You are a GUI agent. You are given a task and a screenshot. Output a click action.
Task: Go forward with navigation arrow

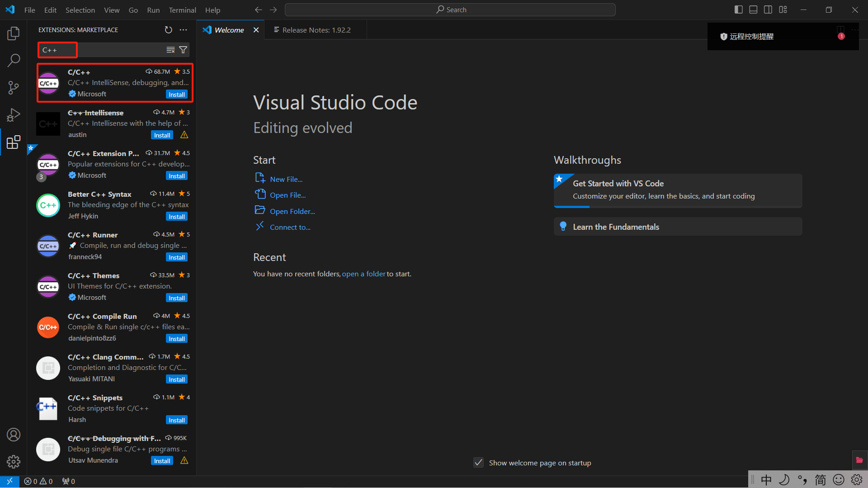pyautogui.click(x=274, y=10)
